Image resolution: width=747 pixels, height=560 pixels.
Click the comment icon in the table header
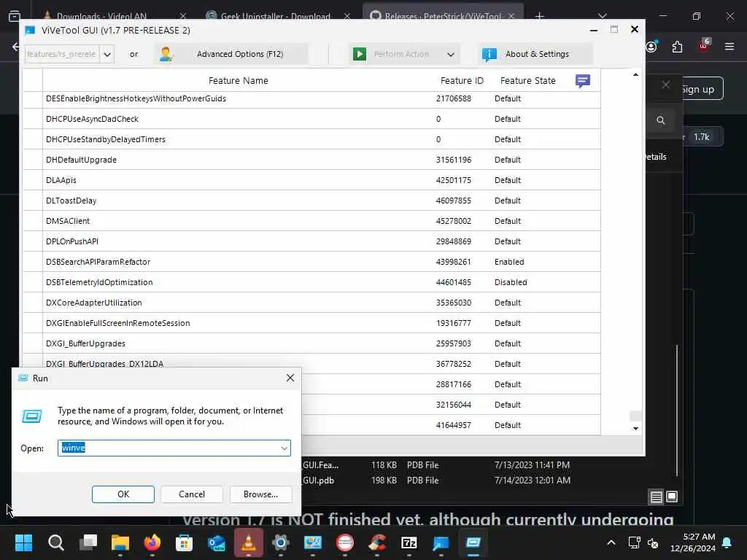click(x=582, y=81)
